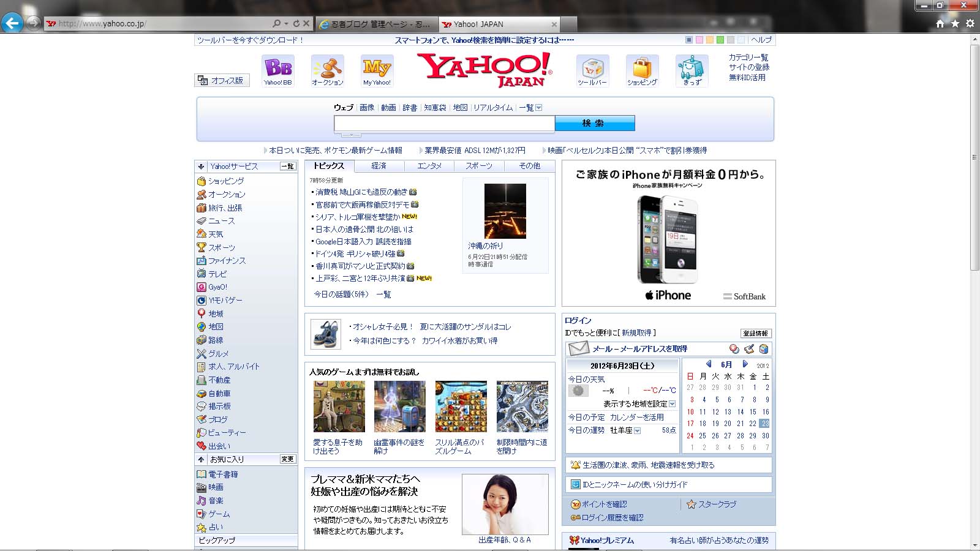
Task: Click the 出会い heart icon
Action: tap(201, 446)
